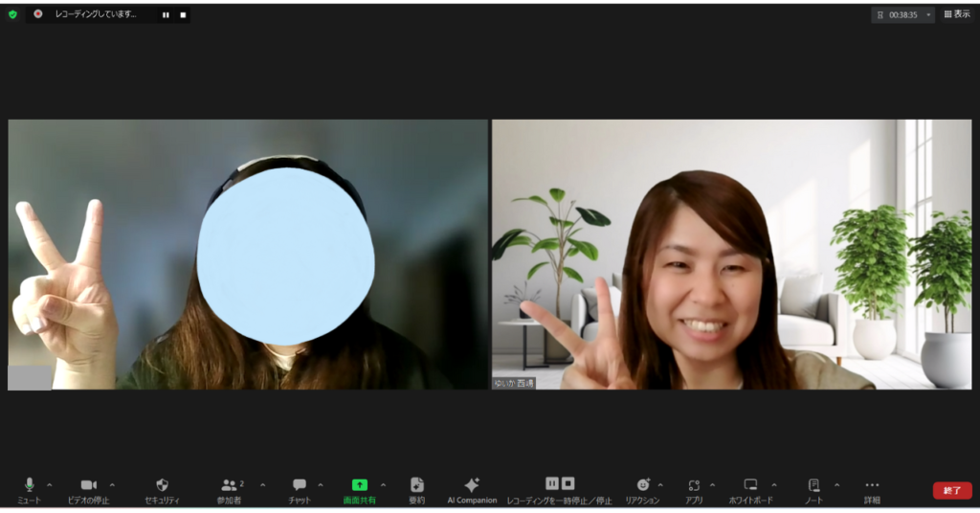Viewport: 980px width, 513px height.
Task: Pause recording from the top recording bar
Action: pyautogui.click(x=166, y=15)
